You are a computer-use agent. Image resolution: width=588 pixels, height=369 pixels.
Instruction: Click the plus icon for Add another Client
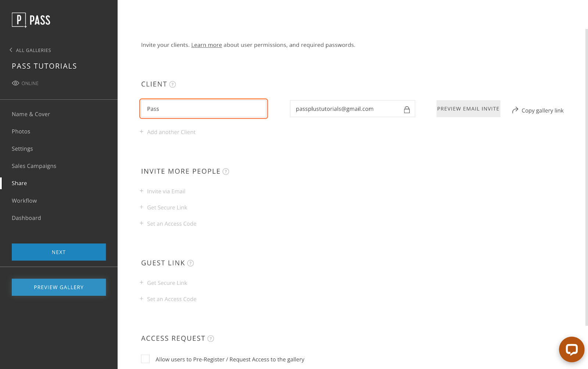point(141,132)
